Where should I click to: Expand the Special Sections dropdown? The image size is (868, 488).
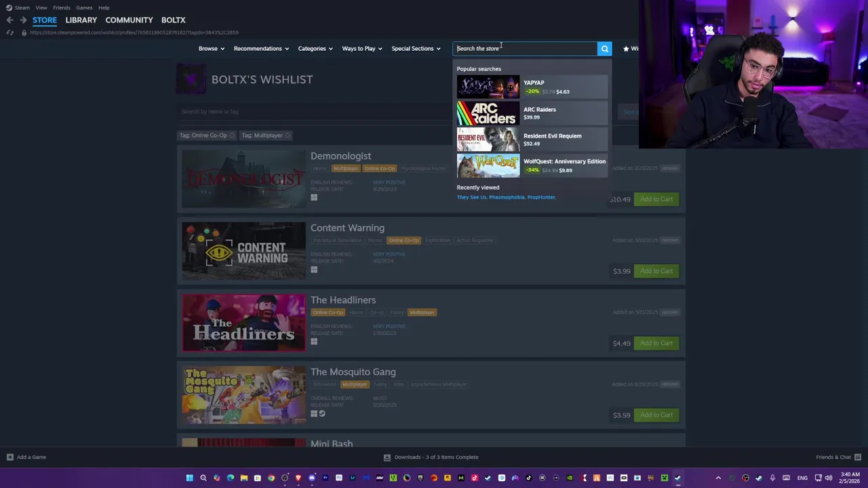416,49
